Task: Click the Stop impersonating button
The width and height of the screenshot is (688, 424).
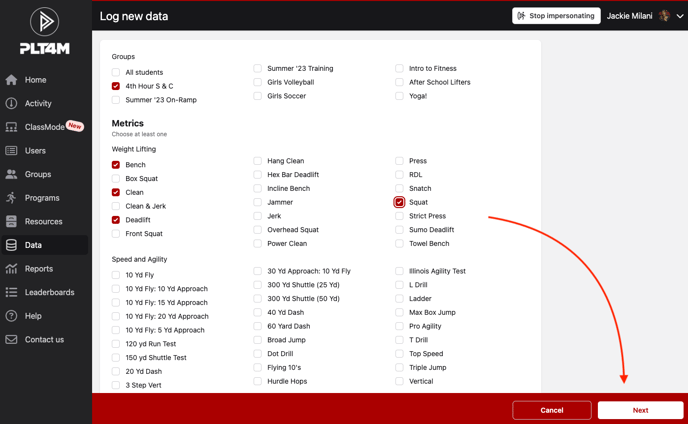Action: pos(556,16)
